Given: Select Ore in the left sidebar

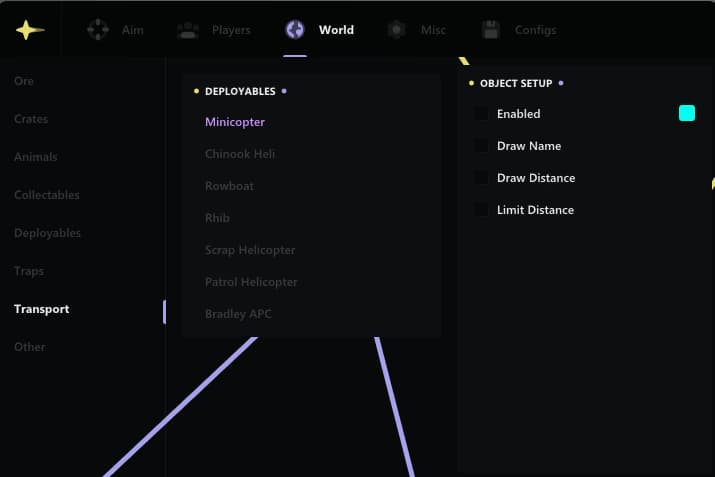Looking at the screenshot, I should 24,81.
